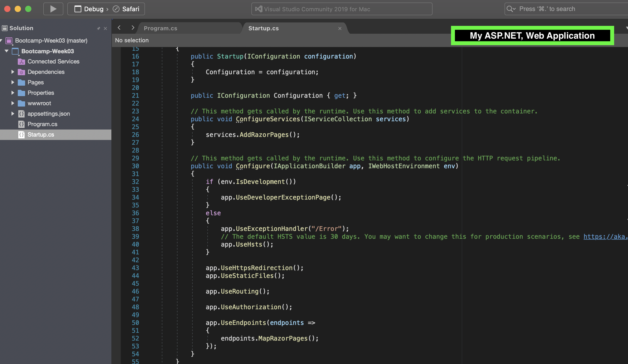Navigate back with the left arrow
The width and height of the screenshot is (628, 364).
[119, 28]
